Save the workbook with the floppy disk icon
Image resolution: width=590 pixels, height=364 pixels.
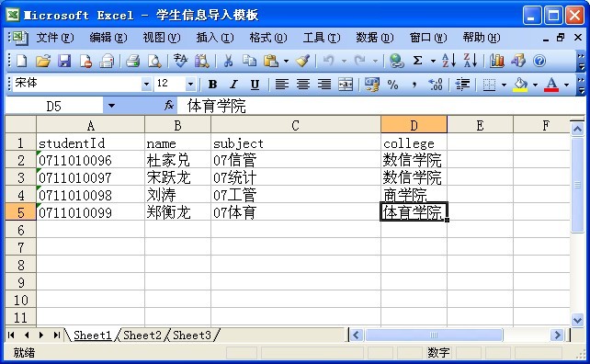[64, 61]
